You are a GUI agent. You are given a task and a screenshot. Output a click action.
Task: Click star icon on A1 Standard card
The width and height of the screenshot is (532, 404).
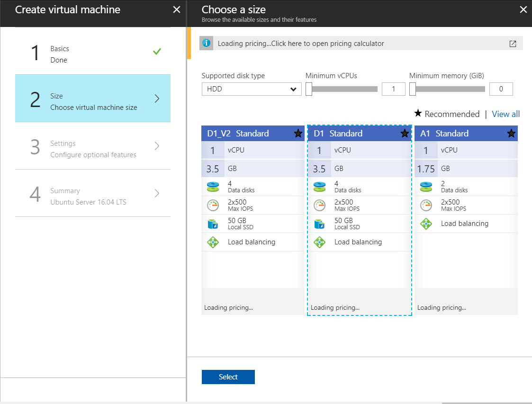[511, 133]
